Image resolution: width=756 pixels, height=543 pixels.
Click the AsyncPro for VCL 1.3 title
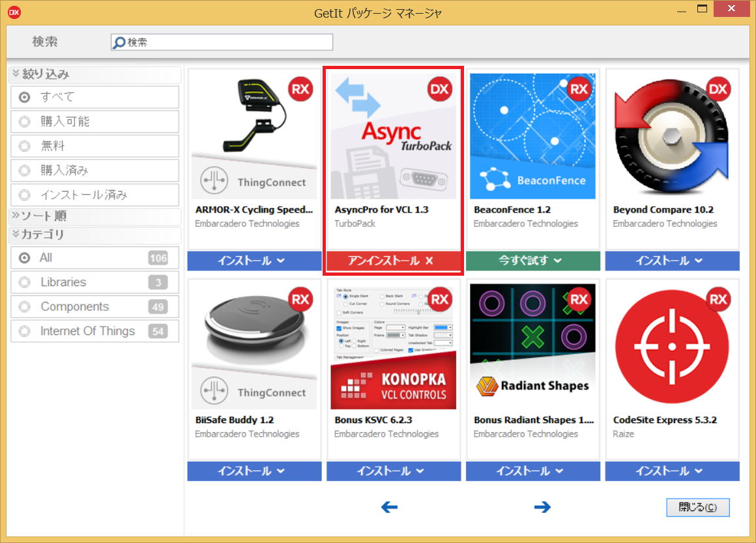pos(381,210)
